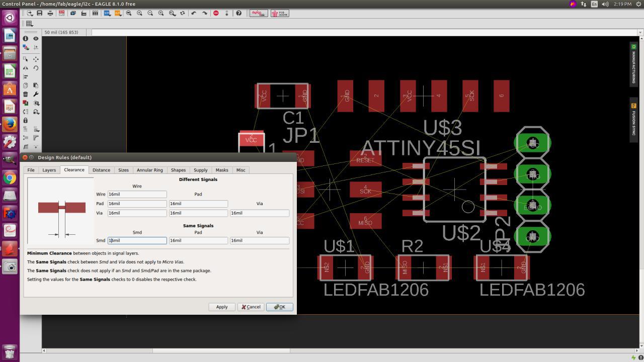Viewport: 644px width, 362px height.
Task: Click the vertical scrollbar beside canvas
Action: tap(641, 191)
